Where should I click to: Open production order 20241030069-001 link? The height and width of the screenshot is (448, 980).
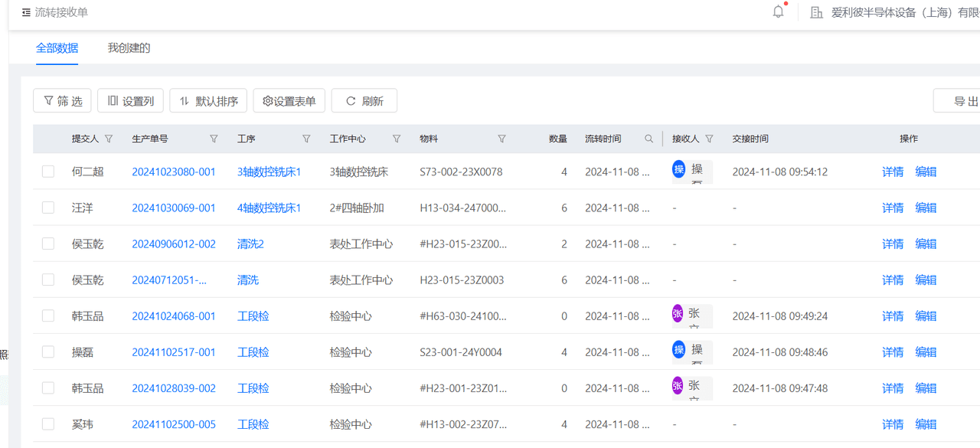pos(174,208)
